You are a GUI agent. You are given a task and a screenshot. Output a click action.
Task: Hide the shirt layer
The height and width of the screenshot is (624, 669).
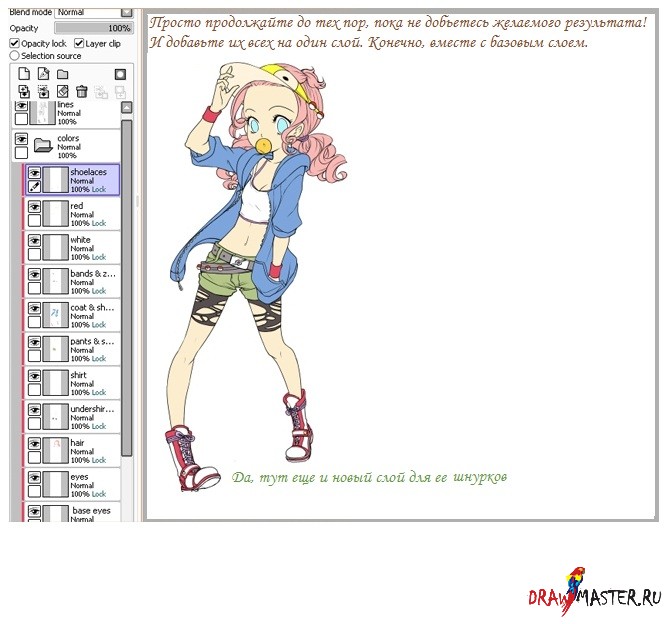coord(35,376)
